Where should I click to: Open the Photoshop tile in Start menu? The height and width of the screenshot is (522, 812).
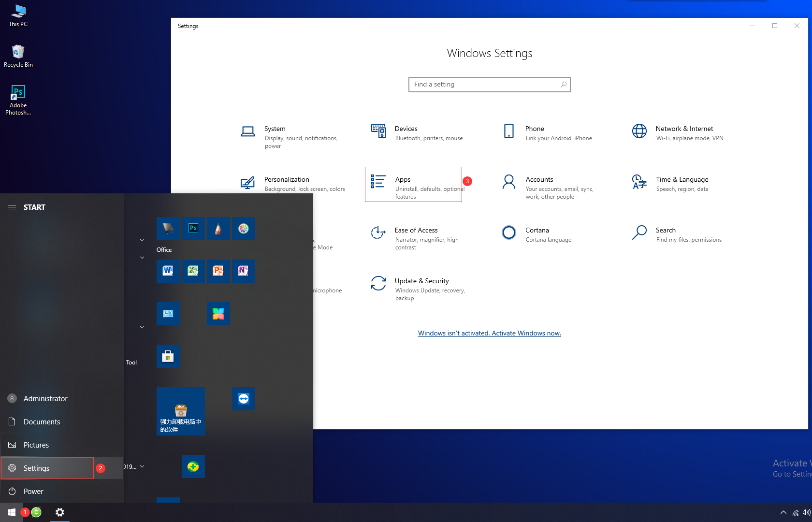(193, 228)
